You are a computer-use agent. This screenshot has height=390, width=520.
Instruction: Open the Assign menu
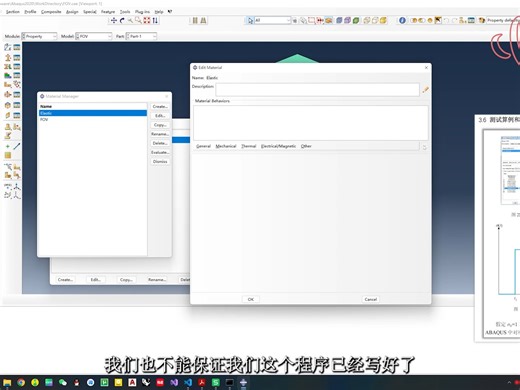(x=72, y=12)
